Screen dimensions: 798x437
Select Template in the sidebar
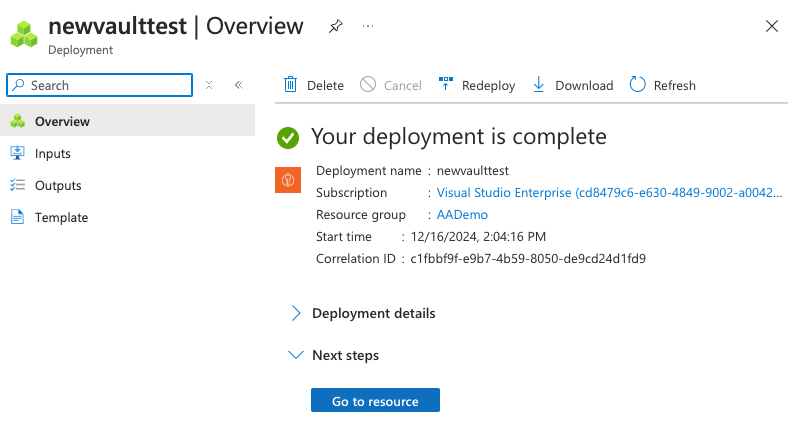(61, 218)
